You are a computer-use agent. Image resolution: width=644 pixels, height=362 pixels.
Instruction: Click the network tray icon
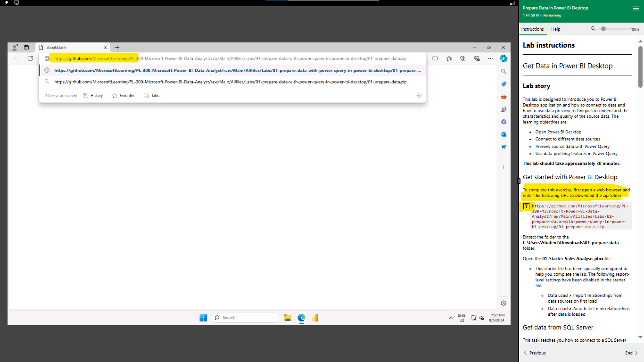click(474, 318)
